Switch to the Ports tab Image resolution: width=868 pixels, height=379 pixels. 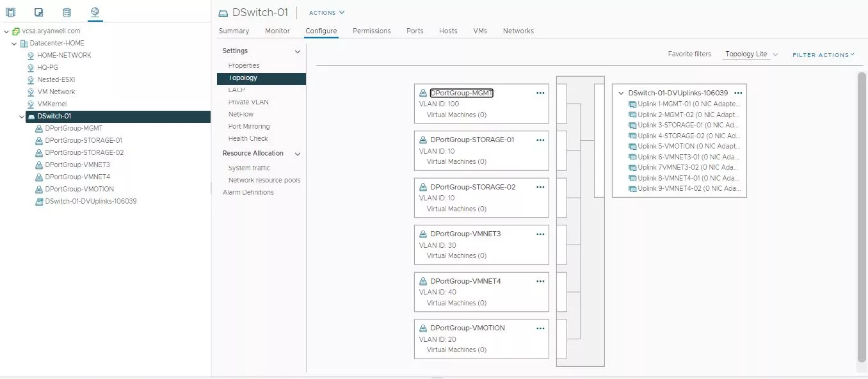[x=415, y=31]
